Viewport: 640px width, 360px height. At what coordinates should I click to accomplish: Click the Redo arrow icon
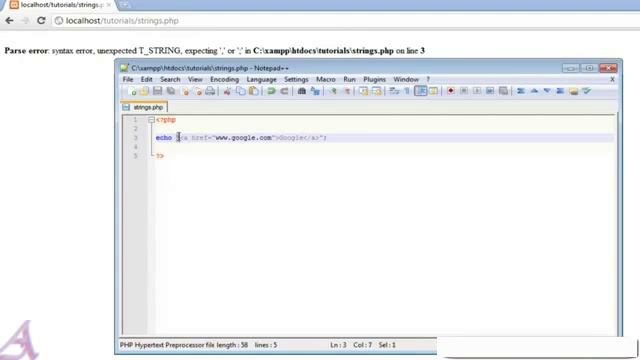(x=284, y=91)
